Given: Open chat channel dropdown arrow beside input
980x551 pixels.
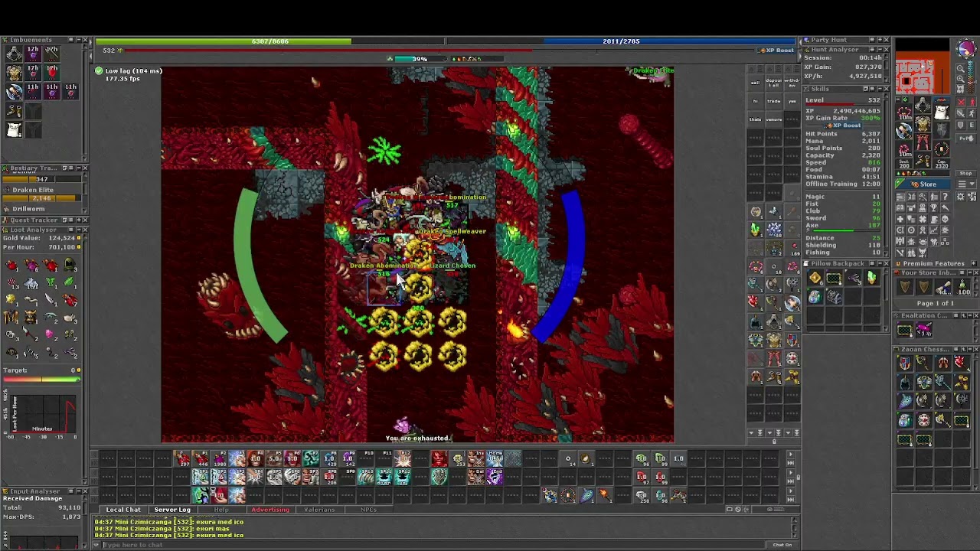Looking at the screenshot, I should pos(96,545).
